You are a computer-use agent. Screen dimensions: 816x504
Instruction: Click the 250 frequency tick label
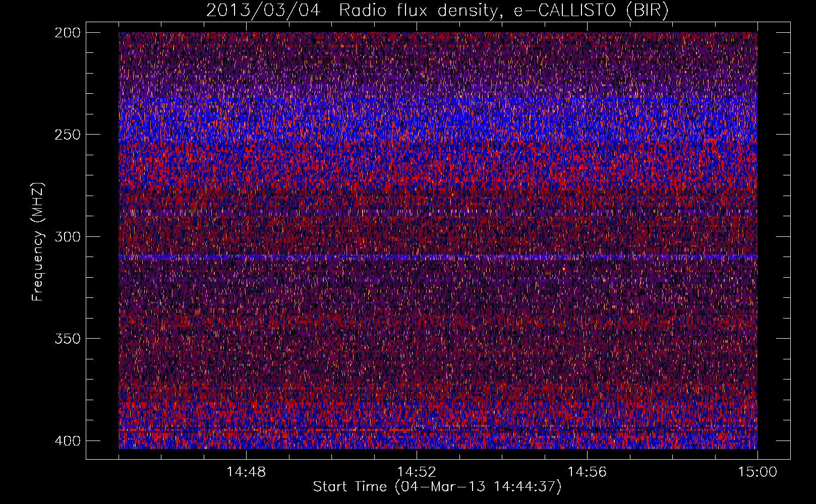pos(67,135)
